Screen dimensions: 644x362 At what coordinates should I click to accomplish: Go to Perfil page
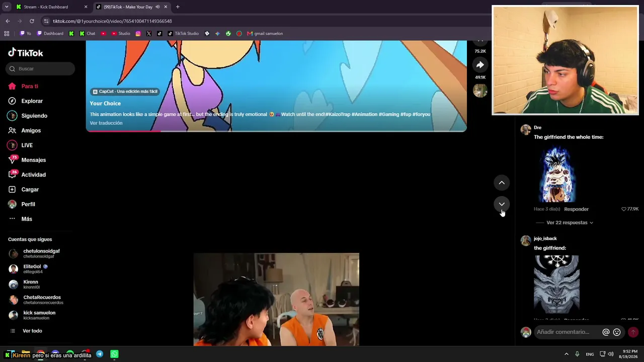[x=22, y=204]
